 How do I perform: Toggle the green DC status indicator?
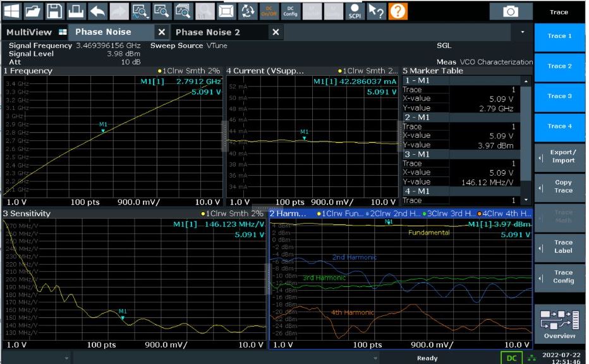click(511, 358)
